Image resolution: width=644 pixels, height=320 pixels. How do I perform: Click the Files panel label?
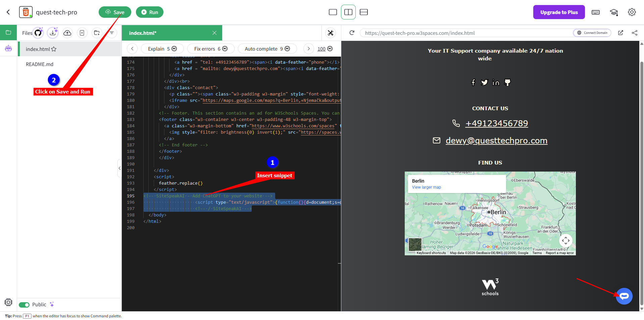pos(27,33)
